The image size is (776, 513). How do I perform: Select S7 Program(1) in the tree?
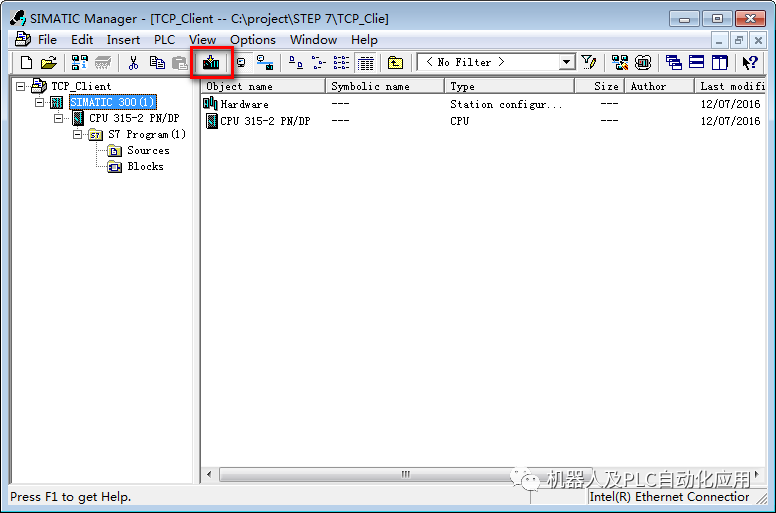click(x=147, y=134)
